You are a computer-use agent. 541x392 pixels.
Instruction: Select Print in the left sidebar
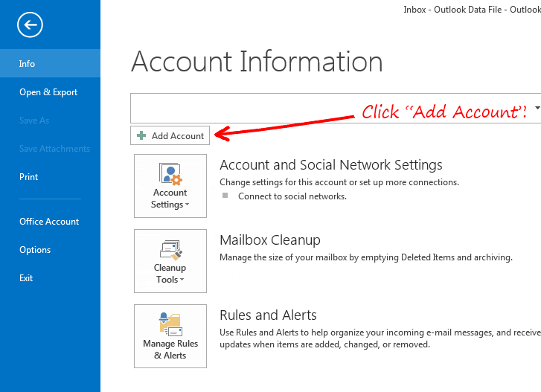coord(29,177)
